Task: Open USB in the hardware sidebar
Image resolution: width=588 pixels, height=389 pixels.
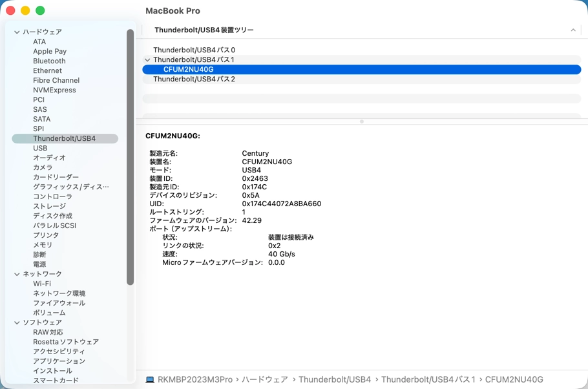Action: [x=40, y=148]
